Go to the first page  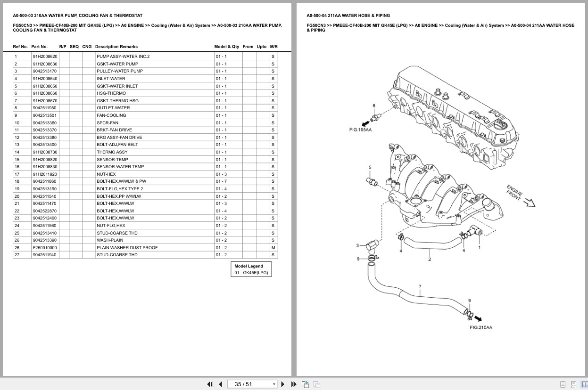(x=210, y=384)
